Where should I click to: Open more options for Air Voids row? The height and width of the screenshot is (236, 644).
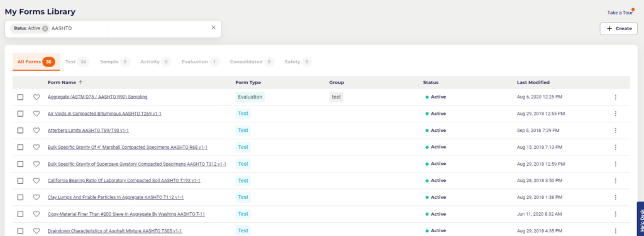(615, 114)
